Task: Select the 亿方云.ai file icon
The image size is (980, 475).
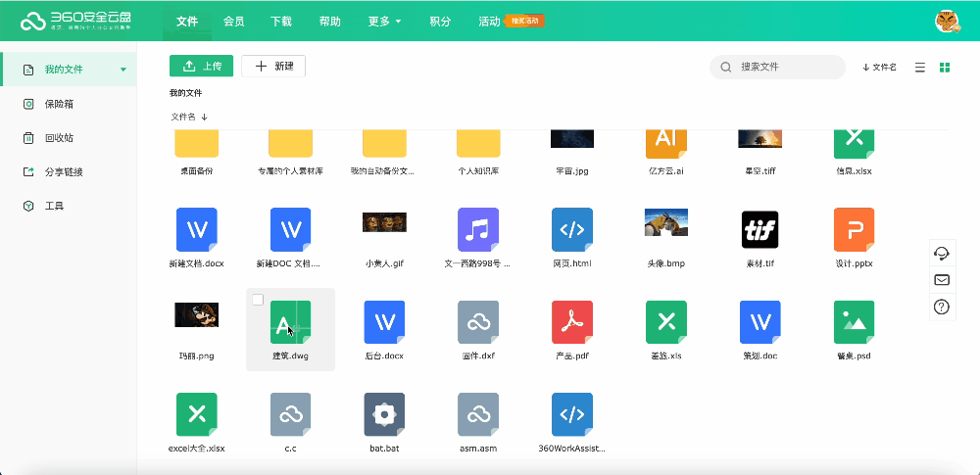Action: click(x=666, y=144)
